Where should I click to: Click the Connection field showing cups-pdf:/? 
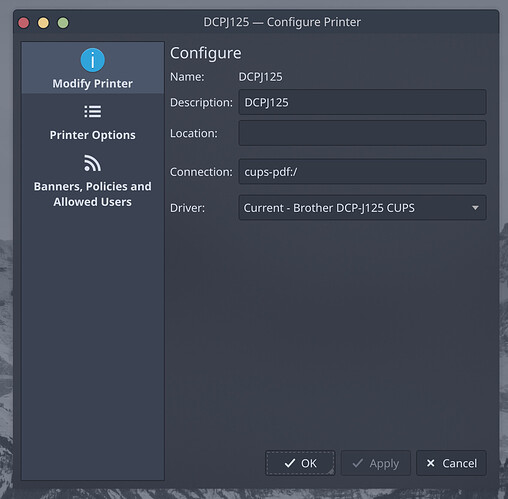(362, 172)
